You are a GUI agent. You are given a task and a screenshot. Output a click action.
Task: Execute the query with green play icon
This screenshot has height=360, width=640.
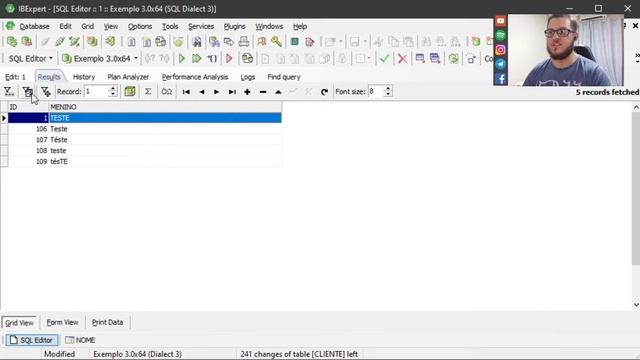[x=182, y=59]
